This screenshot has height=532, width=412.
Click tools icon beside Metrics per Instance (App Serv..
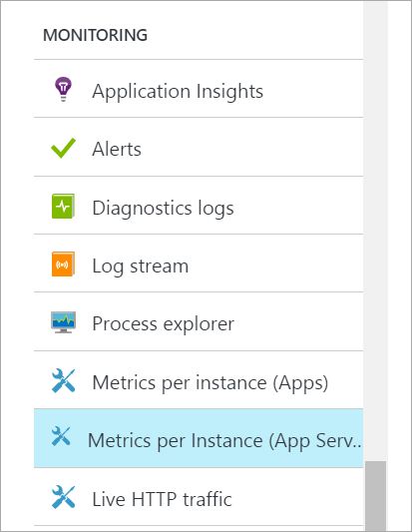(x=61, y=436)
